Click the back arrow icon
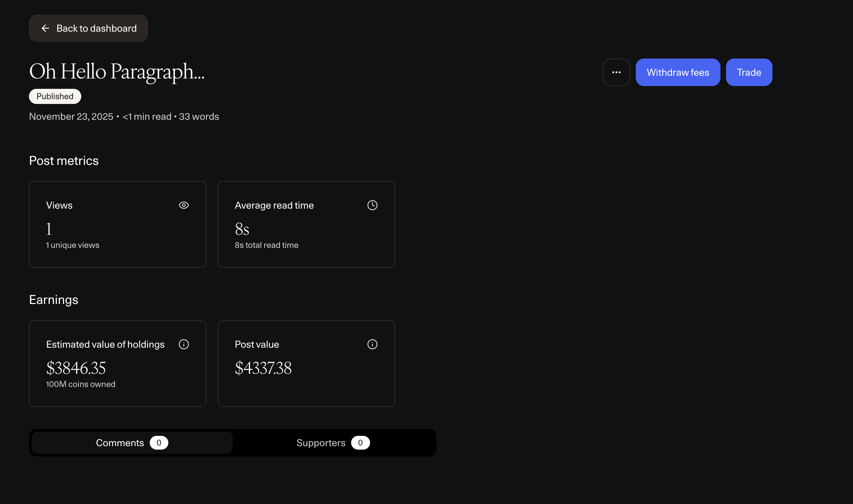 tap(45, 28)
